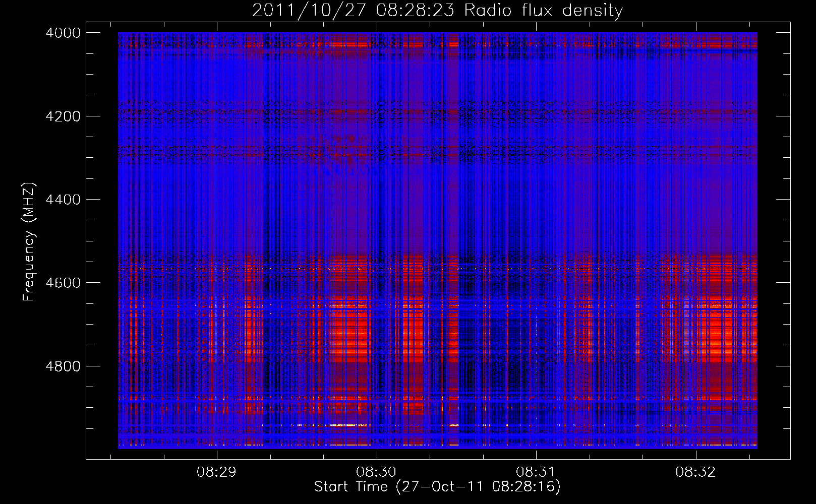The height and width of the screenshot is (504, 816).
Task: Click the '08:29' time axis label
Action: pyautogui.click(x=216, y=472)
